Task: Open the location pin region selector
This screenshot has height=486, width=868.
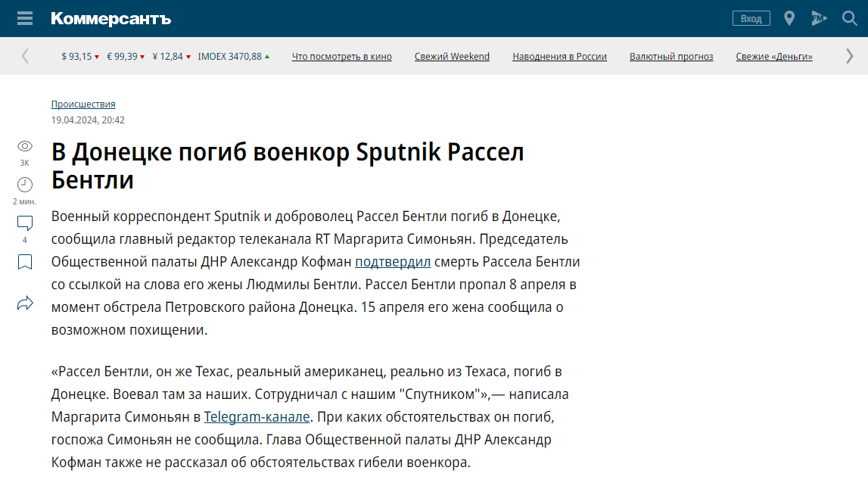Action: [x=789, y=18]
